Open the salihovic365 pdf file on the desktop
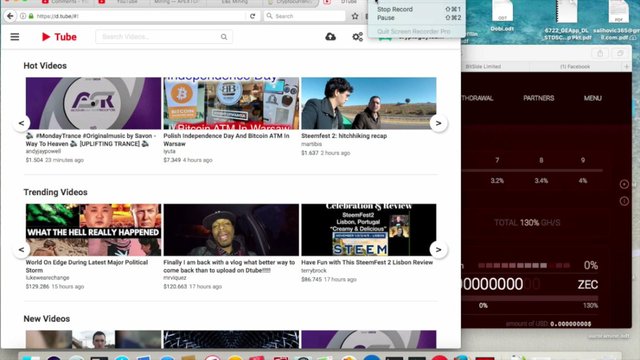640x360 pixels. point(616,20)
